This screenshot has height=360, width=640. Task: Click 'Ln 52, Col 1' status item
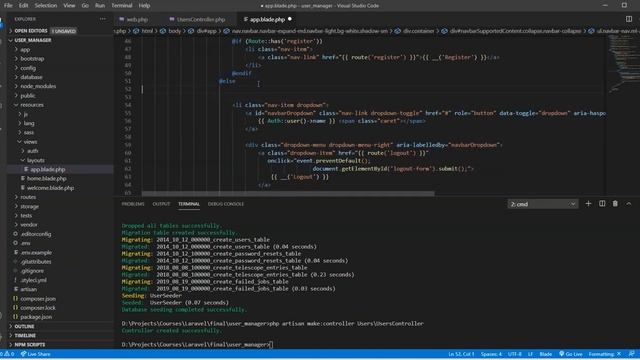(x=461, y=354)
